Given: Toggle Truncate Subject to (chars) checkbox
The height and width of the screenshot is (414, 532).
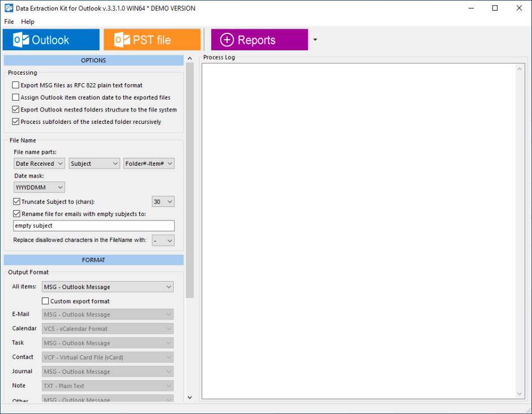Looking at the screenshot, I should (x=16, y=201).
